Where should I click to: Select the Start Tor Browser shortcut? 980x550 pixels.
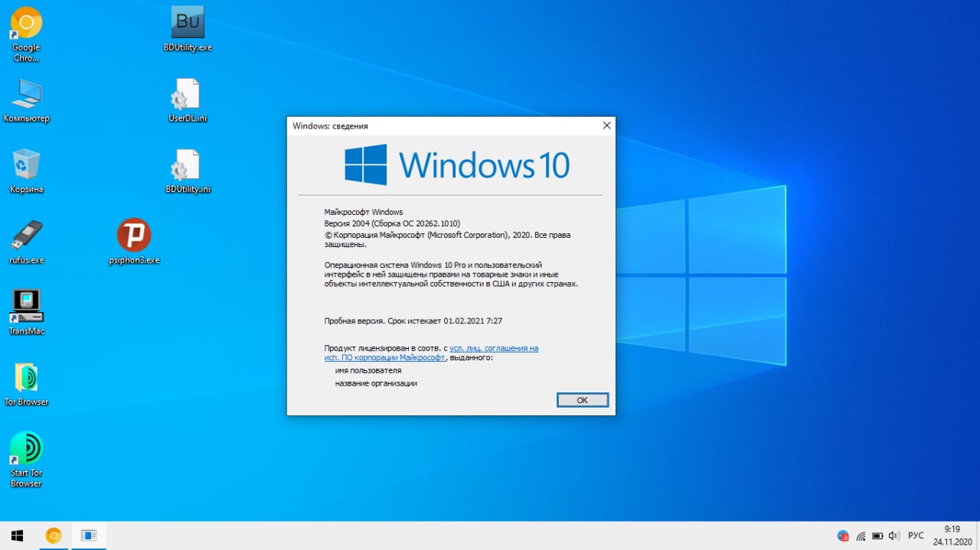pos(26,459)
